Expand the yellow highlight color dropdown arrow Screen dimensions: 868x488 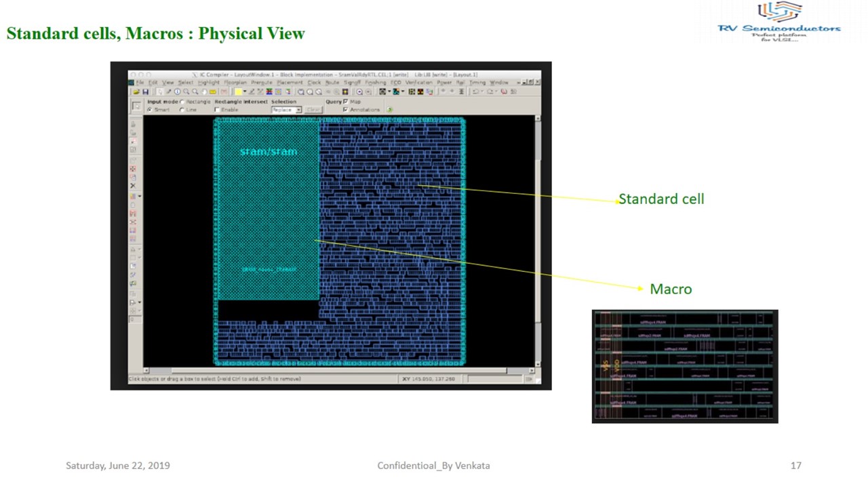(245, 91)
